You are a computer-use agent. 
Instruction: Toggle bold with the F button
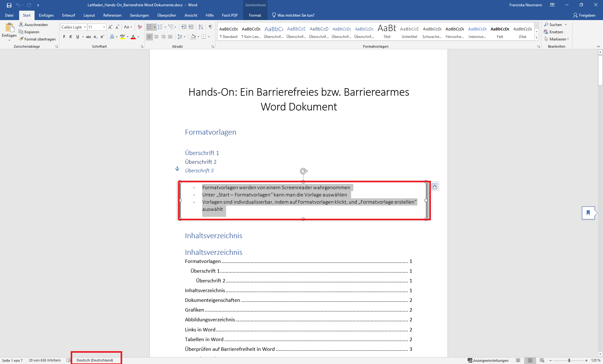[x=64, y=37]
